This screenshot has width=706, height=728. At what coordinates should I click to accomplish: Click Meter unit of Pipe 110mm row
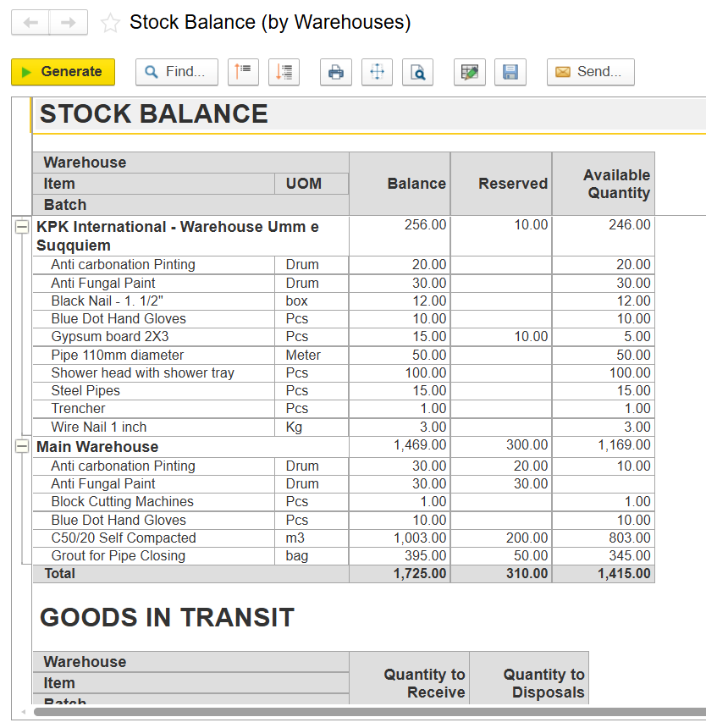303,356
